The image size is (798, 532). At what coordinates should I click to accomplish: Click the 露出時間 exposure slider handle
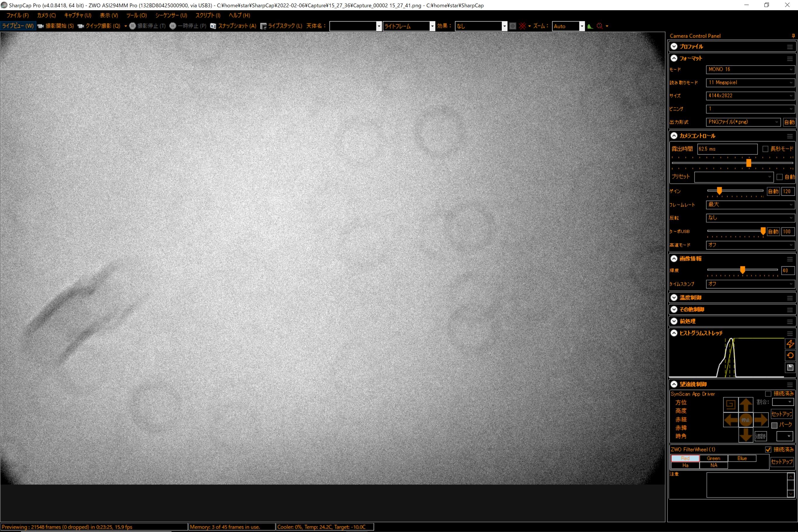[x=748, y=163]
